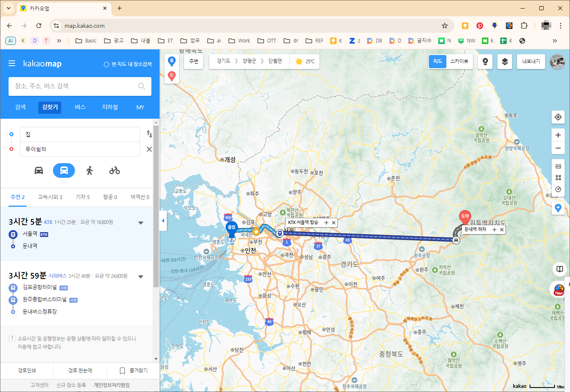
Task: Reload the page
Action: point(39,26)
